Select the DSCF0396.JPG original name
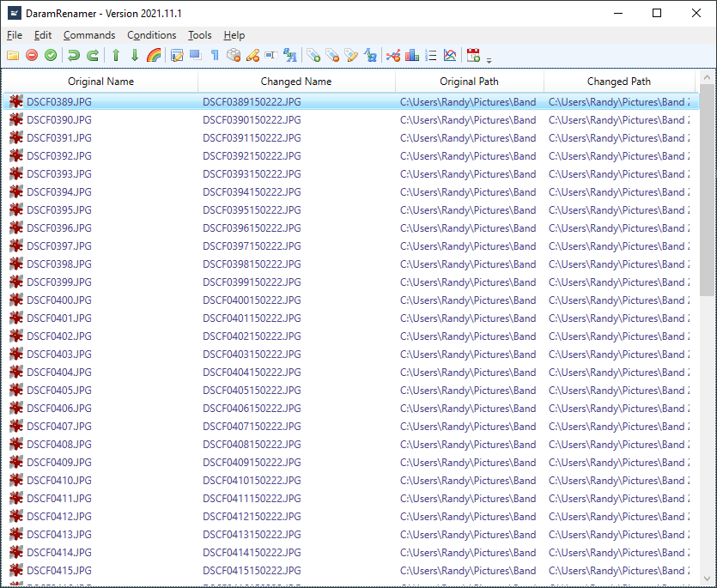 pos(59,227)
